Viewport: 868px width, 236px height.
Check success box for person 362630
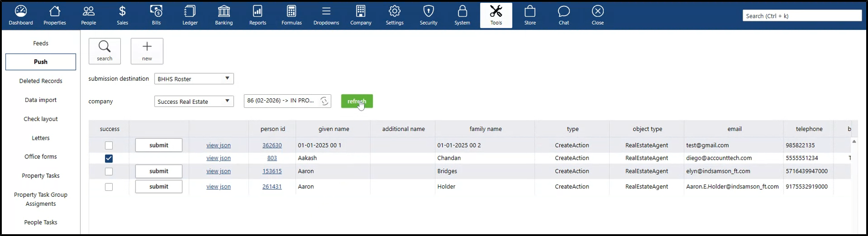pyautogui.click(x=109, y=145)
